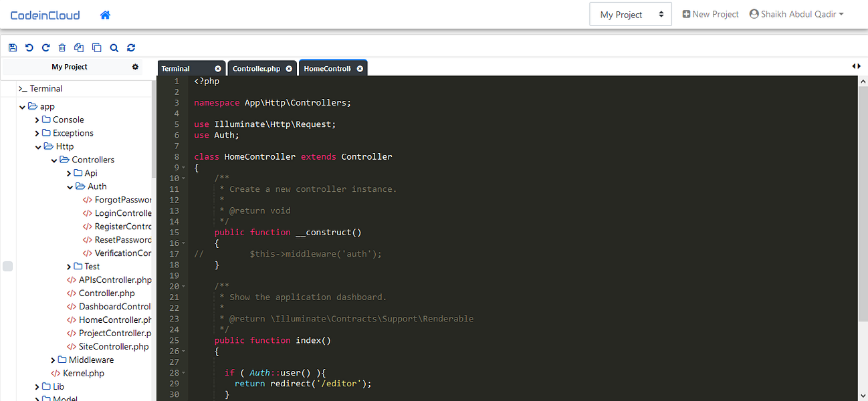This screenshot has width=868, height=401.
Task: Collapse the Auth folder
Action: (70, 186)
